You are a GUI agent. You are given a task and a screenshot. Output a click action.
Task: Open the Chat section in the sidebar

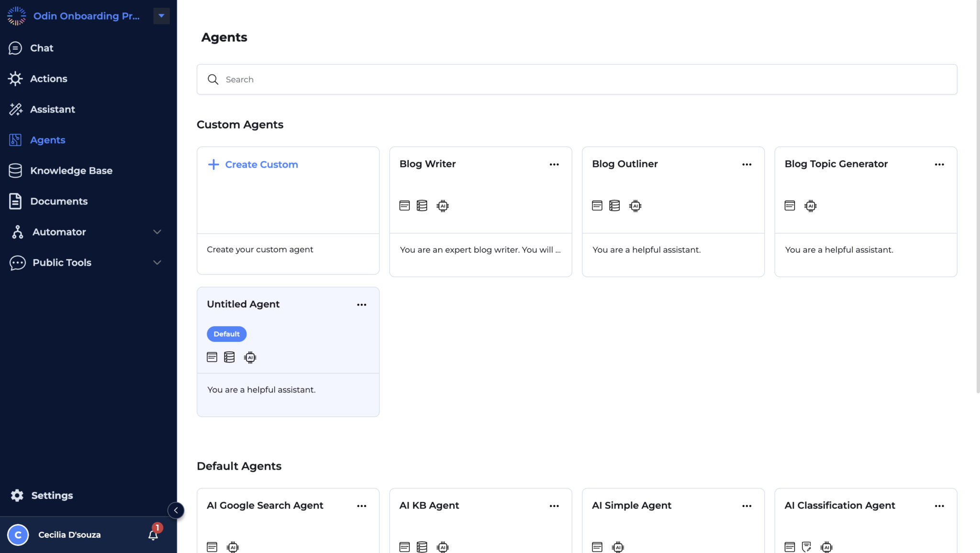click(x=41, y=48)
